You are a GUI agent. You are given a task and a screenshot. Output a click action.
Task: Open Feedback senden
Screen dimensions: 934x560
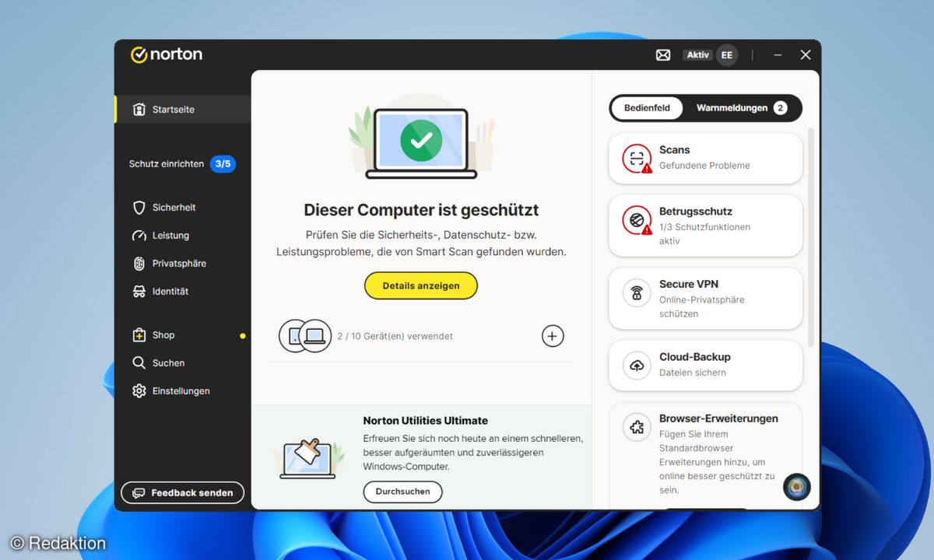click(182, 492)
